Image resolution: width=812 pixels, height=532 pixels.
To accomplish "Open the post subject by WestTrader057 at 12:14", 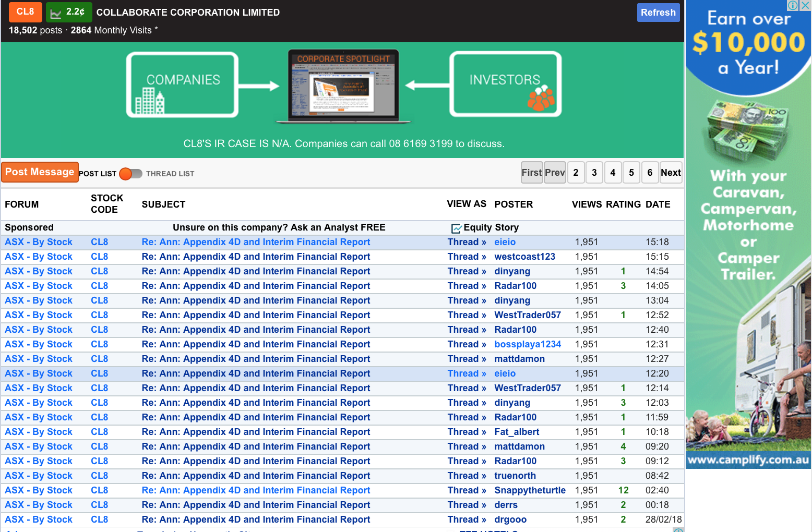I will (256, 388).
